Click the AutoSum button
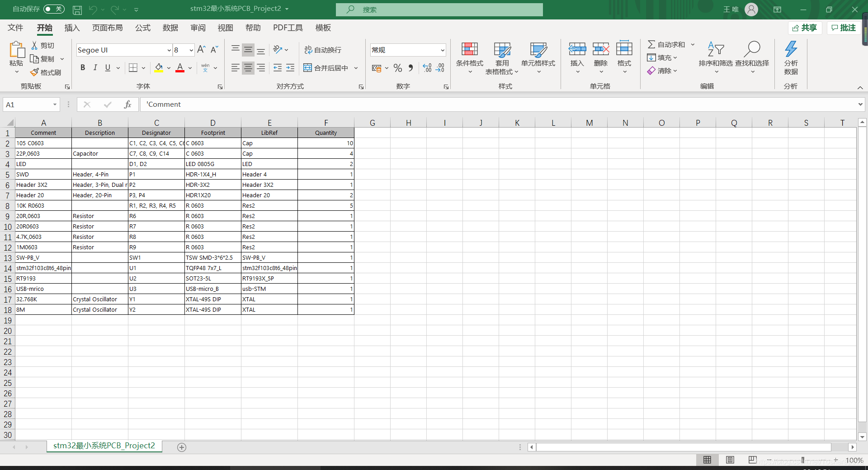The height and width of the screenshot is (470, 868). click(666, 44)
